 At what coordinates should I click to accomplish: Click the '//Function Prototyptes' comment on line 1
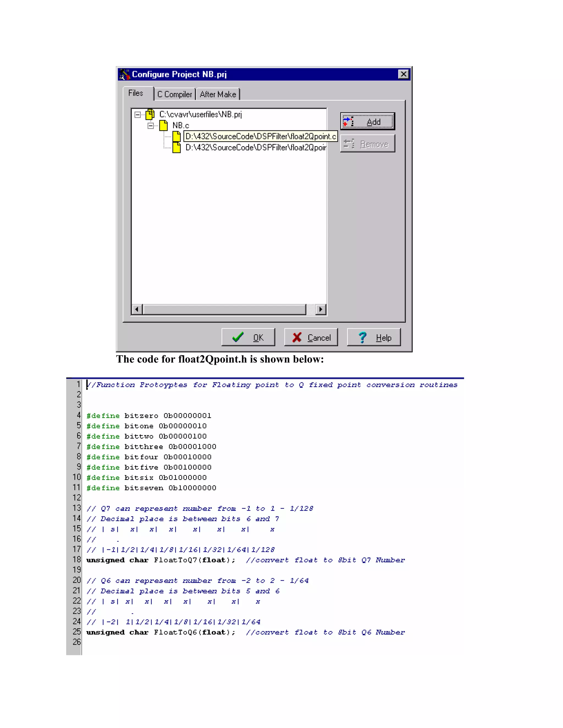(x=272, y=385)
